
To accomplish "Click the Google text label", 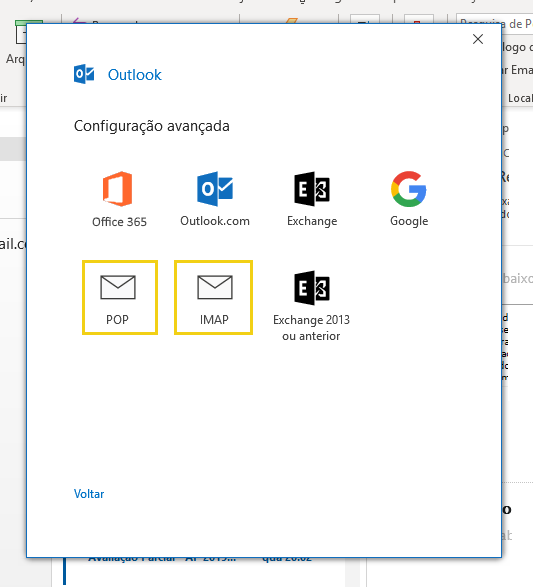I will 409,221.
